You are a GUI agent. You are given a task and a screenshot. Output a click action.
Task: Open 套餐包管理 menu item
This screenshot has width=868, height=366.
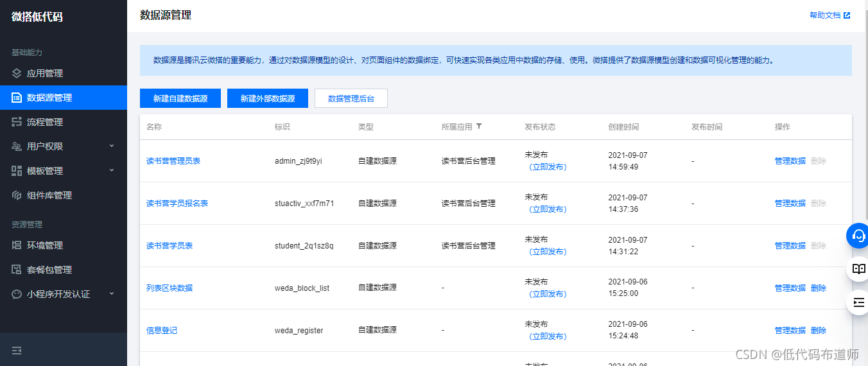click(64, 270)
